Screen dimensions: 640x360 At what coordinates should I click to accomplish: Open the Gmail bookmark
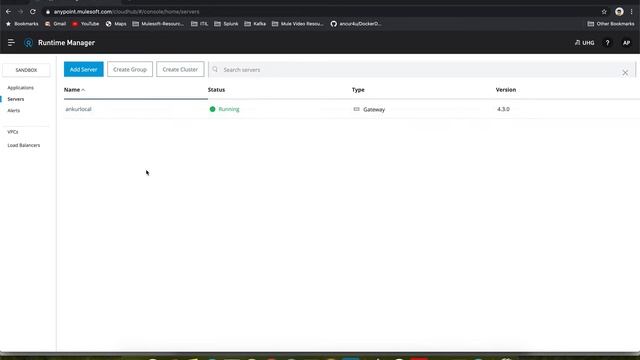56,24
